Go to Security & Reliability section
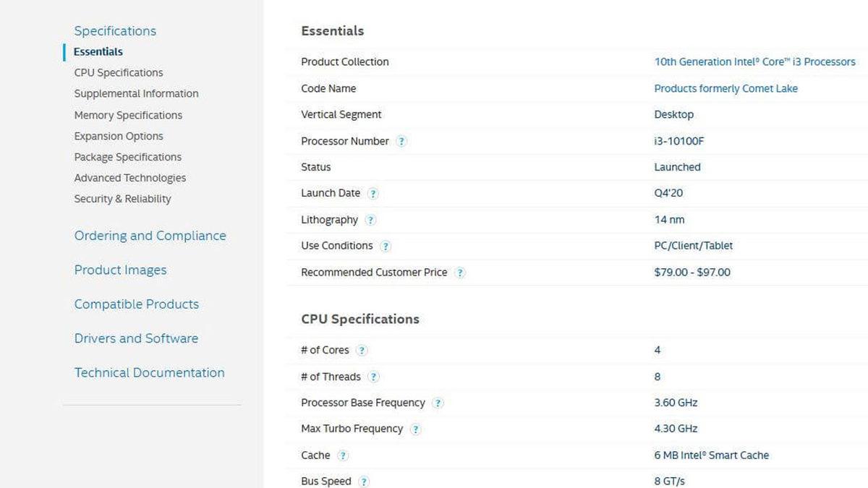The image size is (868, 488). coord(122,199)
